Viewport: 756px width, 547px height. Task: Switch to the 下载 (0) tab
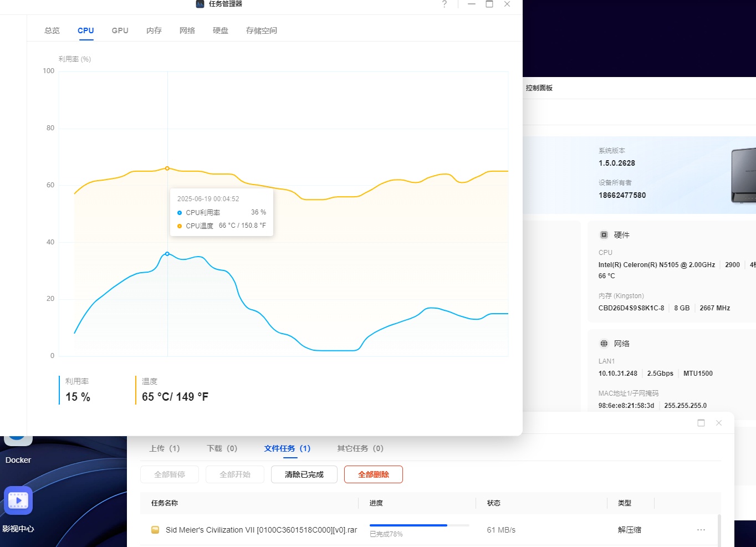pos(222,448)
